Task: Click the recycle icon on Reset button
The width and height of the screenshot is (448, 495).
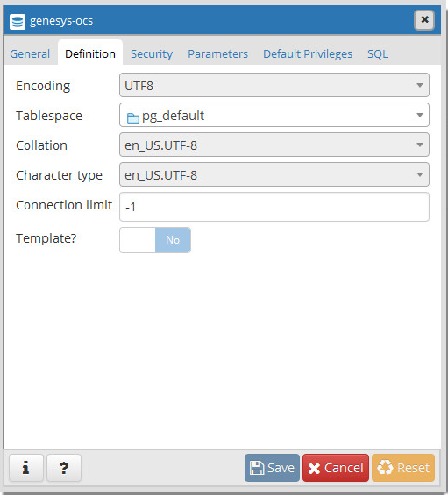Action: 385,468
